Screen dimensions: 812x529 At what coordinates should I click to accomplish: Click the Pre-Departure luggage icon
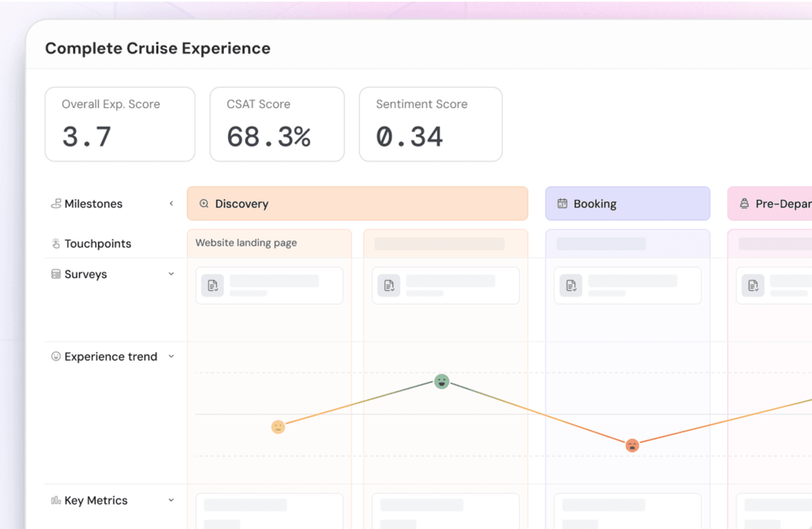click(744, 204)
